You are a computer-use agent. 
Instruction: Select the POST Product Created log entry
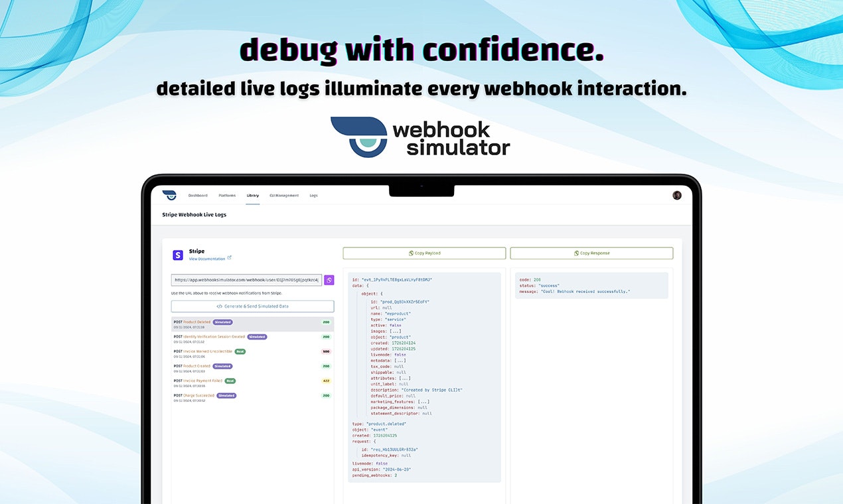coord(252,368)
